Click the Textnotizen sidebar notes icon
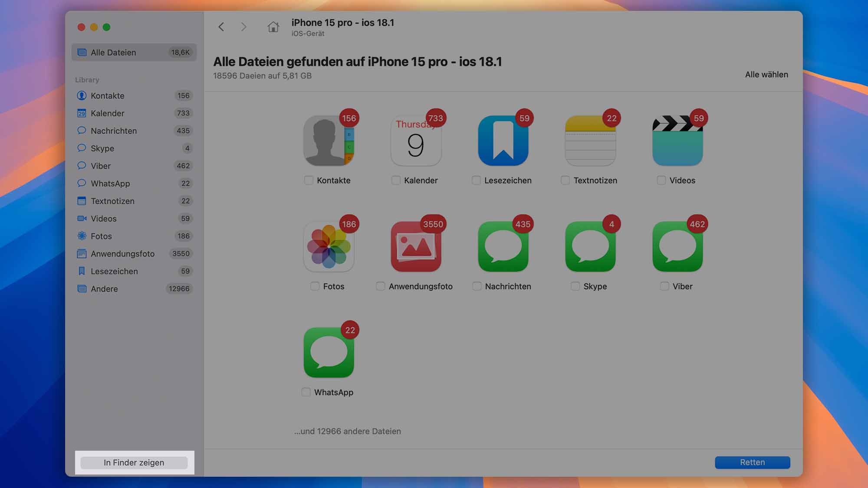 point(82,201)
